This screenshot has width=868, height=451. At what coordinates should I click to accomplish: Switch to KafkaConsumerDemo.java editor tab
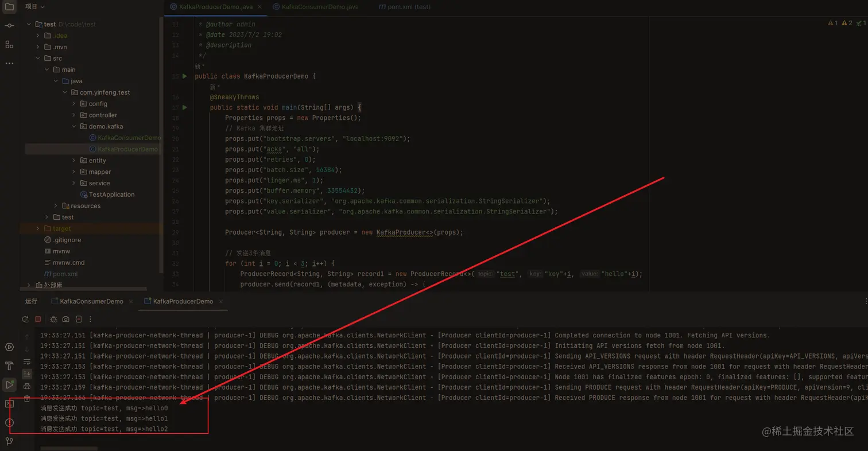tap(316, 7)
